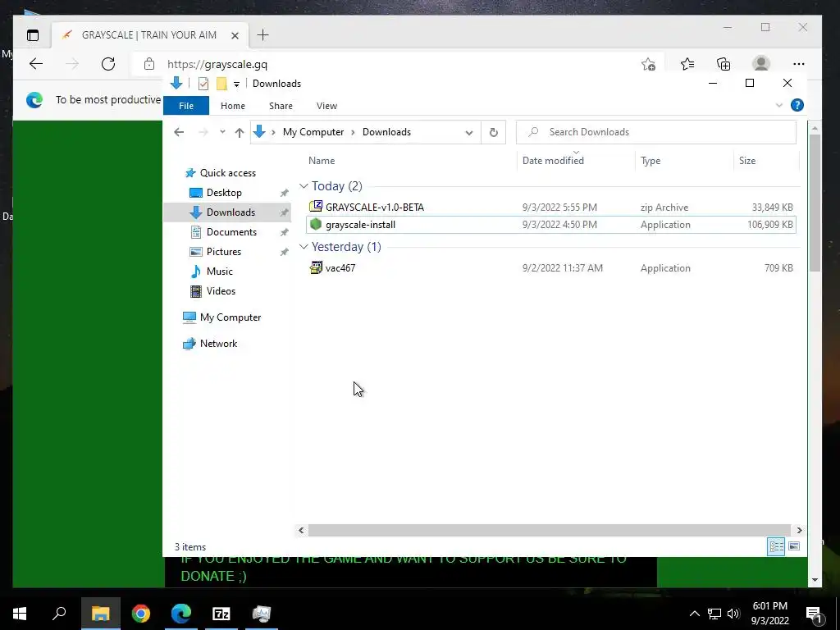Open the volume control in tray

(733, 614)
